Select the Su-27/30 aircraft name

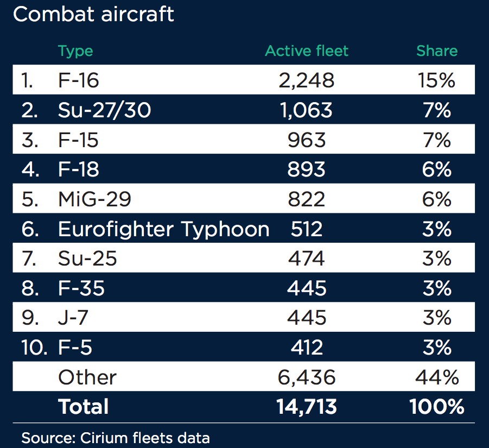[x=104, y=111]
